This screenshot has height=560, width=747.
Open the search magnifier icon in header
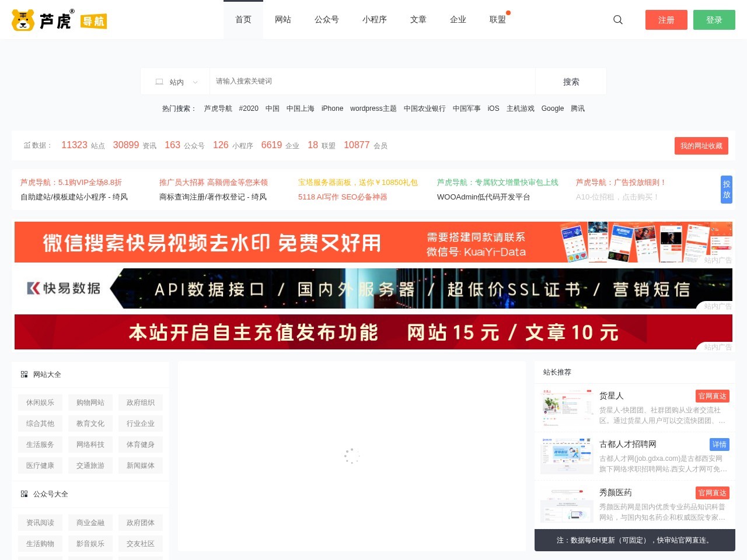tap(618, 20)
